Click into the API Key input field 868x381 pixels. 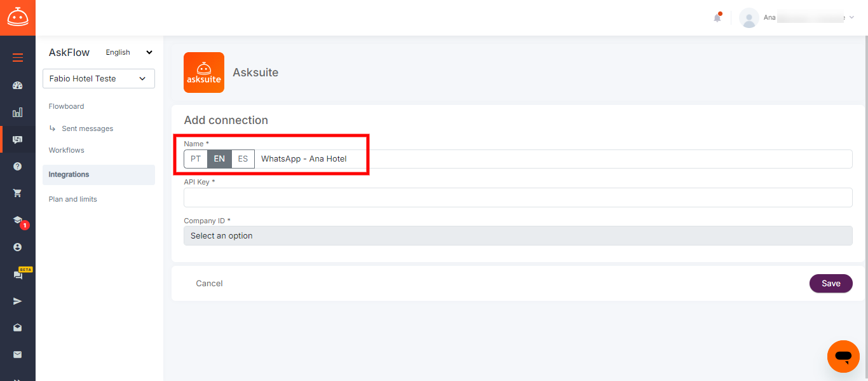pyautogui.click(x=518, y=197)
